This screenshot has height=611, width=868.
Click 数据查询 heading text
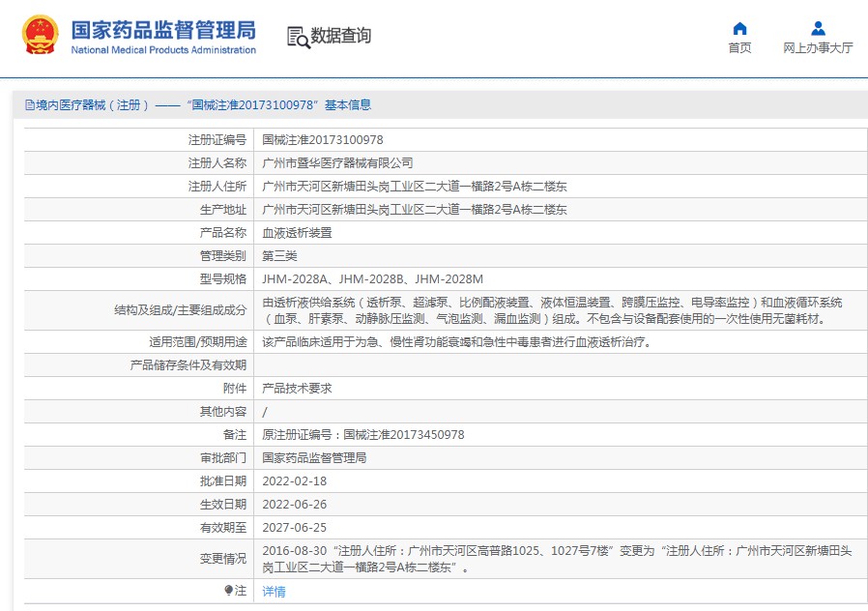click(340, 36)
